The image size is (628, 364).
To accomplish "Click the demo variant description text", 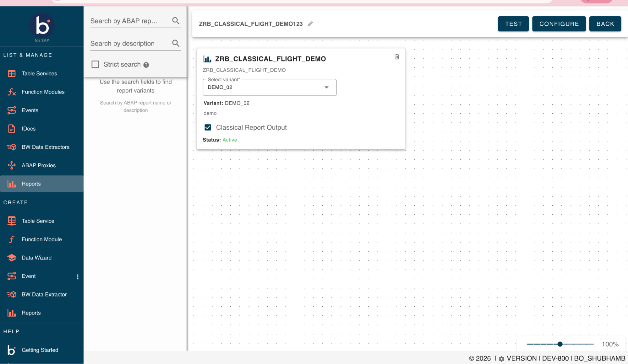I will pos(210,113).
